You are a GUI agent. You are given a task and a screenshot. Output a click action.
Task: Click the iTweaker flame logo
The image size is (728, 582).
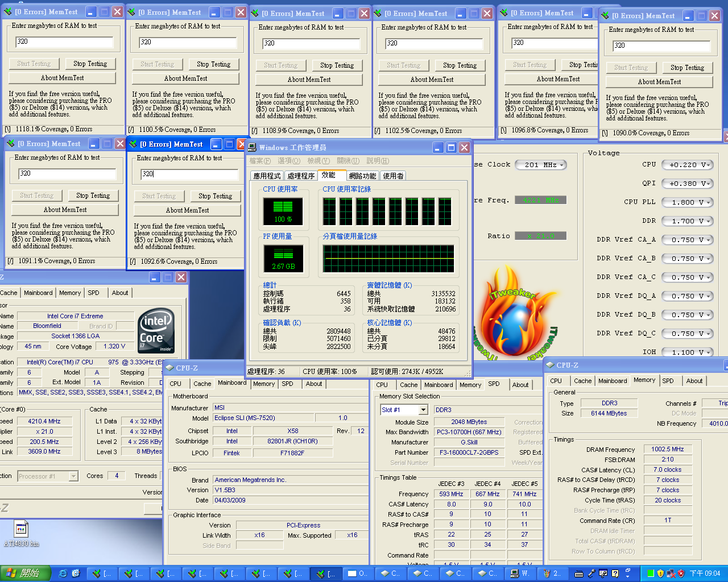[x=515, y=321]
